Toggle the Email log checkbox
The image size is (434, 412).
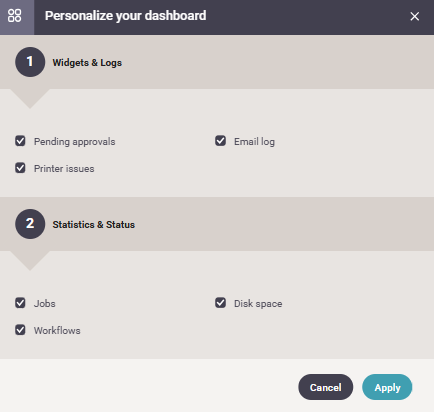[220, 141]
